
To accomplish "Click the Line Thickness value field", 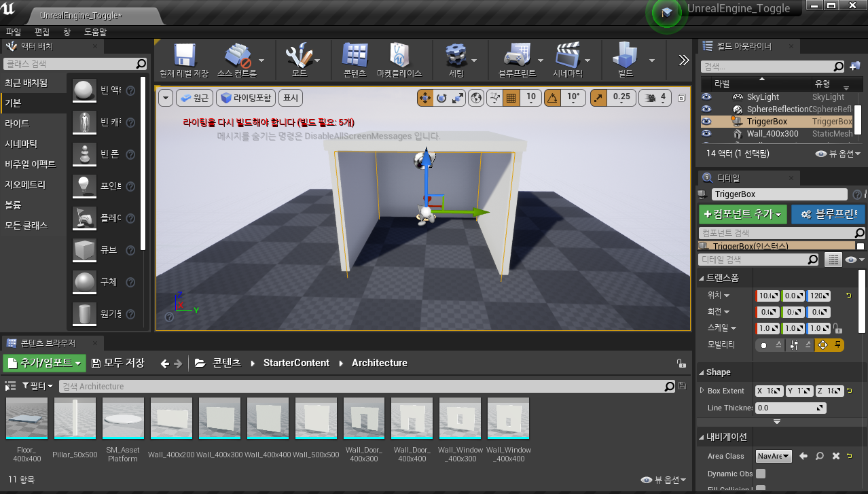I will (x=791, y=408).
